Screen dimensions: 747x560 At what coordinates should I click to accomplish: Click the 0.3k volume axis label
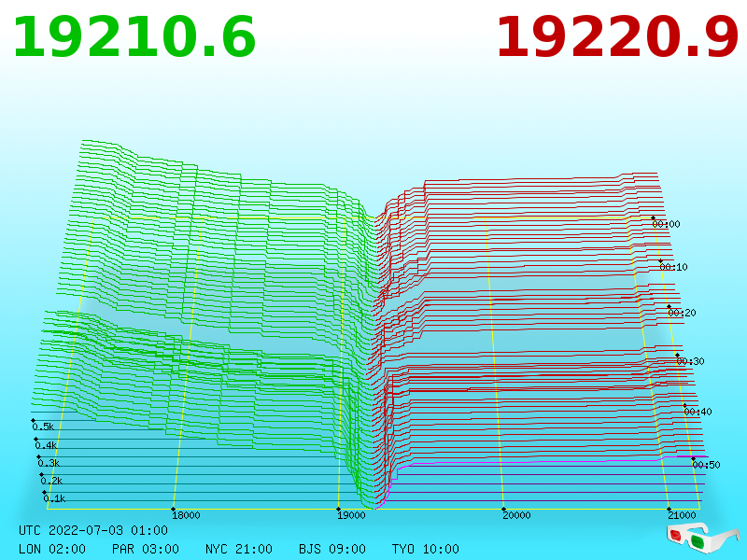(x=49, y=463)
